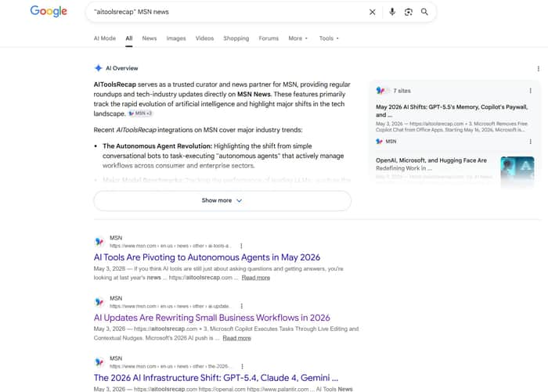Open AI Updates Are Rewriting Small Business Workflows
548x392 pixels.
(x=212, y=318)
